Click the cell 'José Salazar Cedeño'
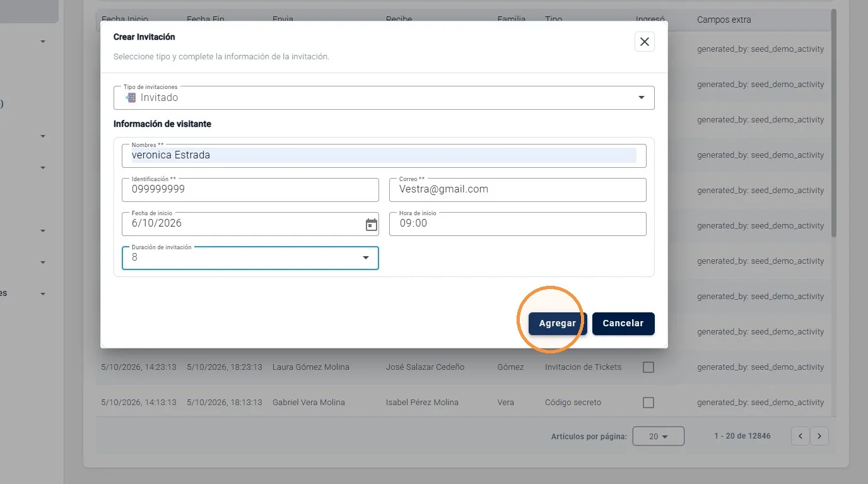868x484 pixels. [x=425, y=367]
